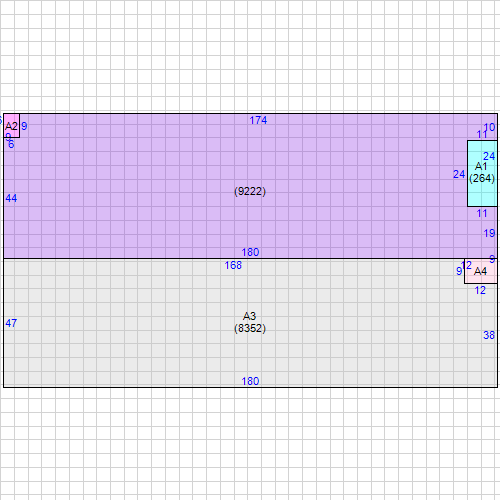
Task: Select the A4 area label
Action: 480,271
